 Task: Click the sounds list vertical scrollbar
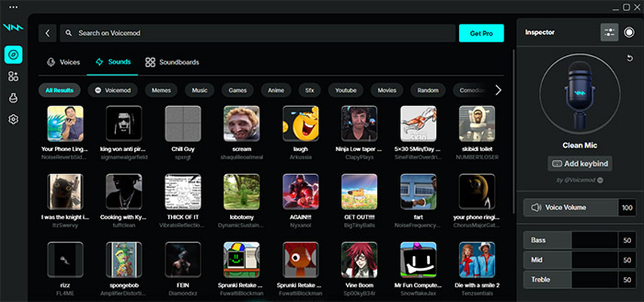point(514,131)
